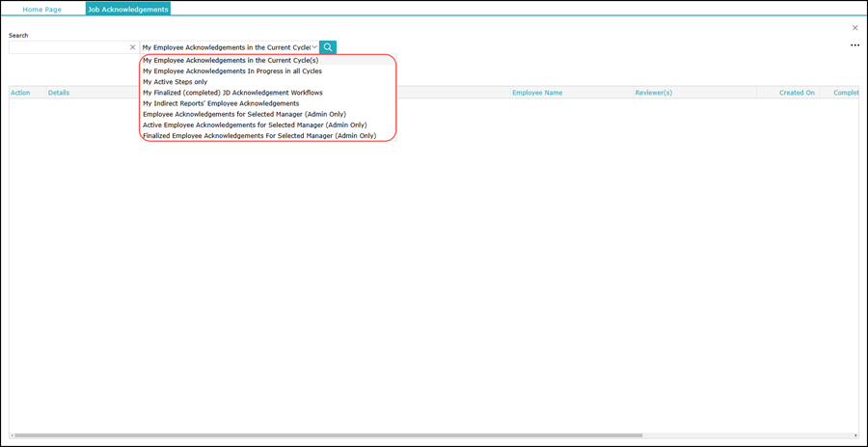Image resolution: width=868 pixels, height=447 pixels.
Task: Click the magnifying glass search button
Action: [x=328, y=47]
